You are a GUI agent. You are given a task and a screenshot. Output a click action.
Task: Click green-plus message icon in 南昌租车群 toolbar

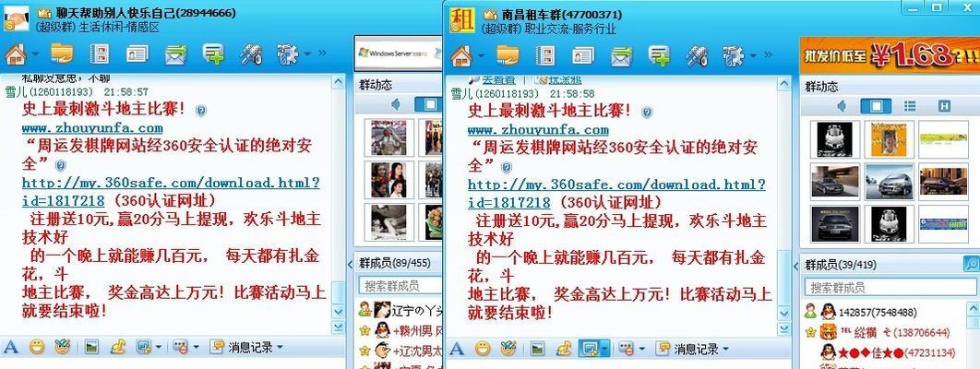pos(660,55)
